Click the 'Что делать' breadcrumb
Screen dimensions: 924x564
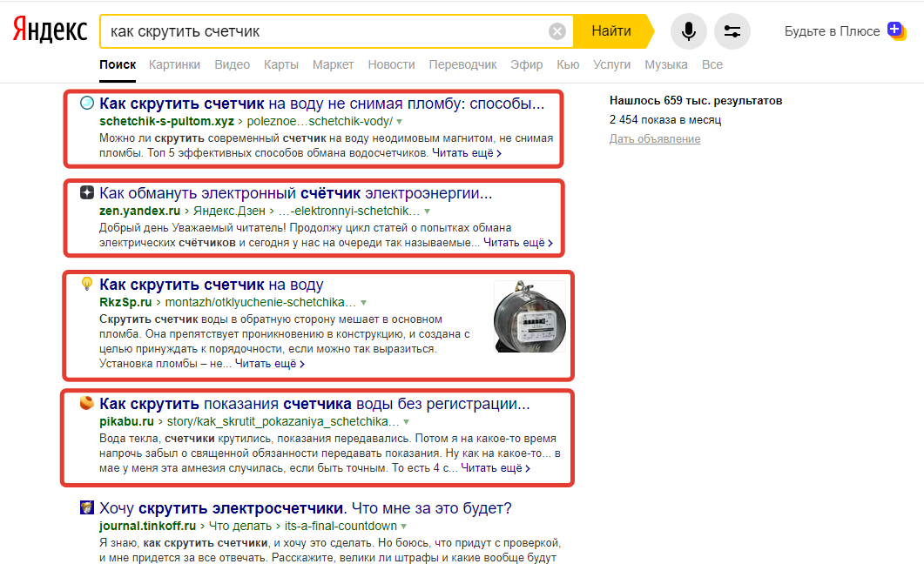pos(239,526)
